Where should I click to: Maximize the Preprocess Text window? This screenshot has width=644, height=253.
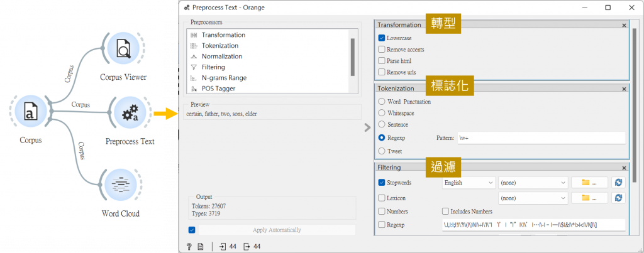point(608,8)
